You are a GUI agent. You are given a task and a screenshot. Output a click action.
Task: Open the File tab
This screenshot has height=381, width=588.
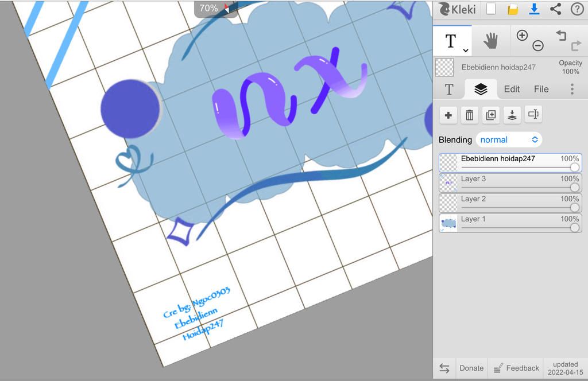point(541,89)
